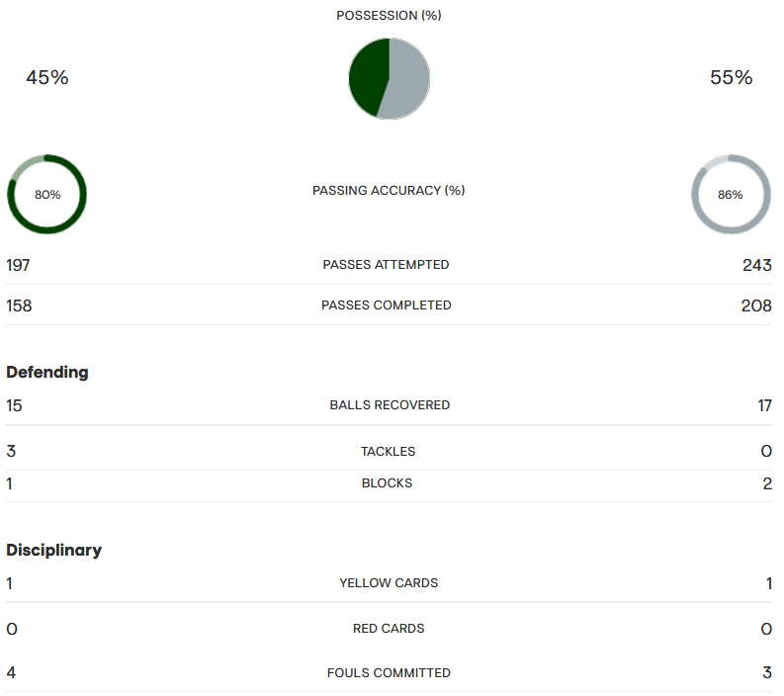Select the POSSESSION (%) label
Screen dimensions: 784x696
389,16
